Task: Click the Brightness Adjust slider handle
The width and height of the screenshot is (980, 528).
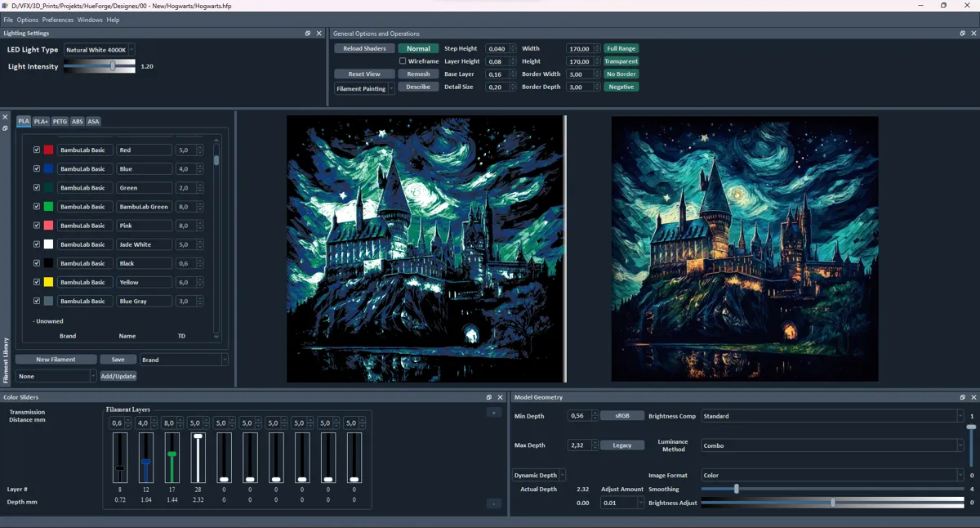Action: 832,503
